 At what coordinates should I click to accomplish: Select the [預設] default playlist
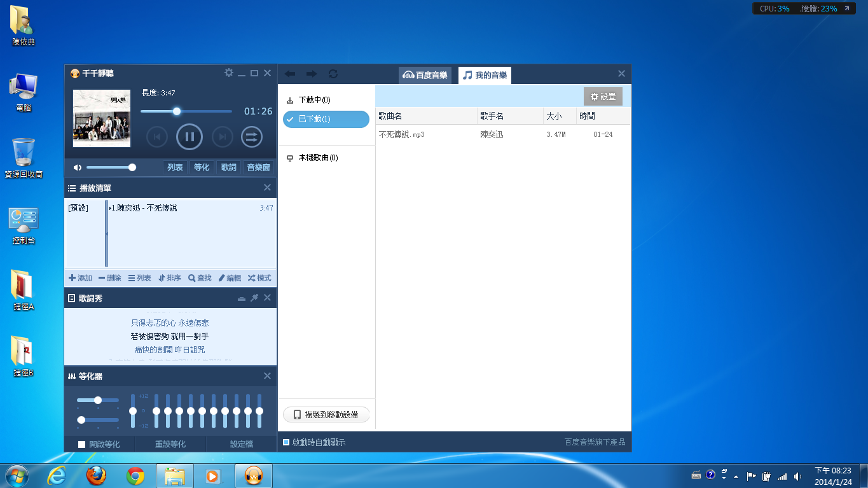pos(78,208)
